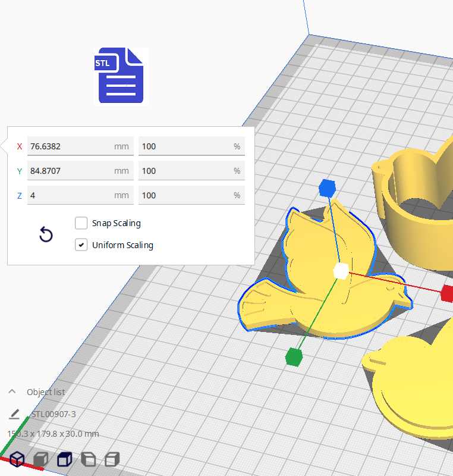Click the blue STL file icon

click(x=121, y=76)
